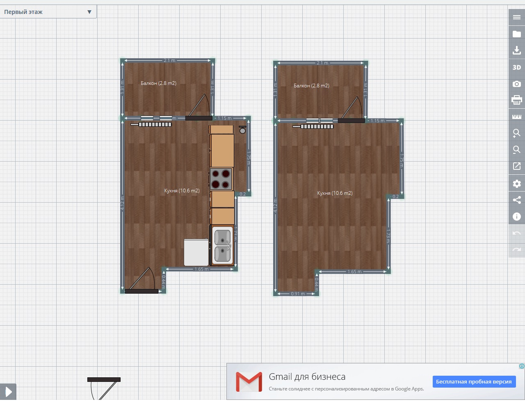This screenshot has height=420, width=525.
Task: Click the undo arrow icon
Action: click(517, 233)
